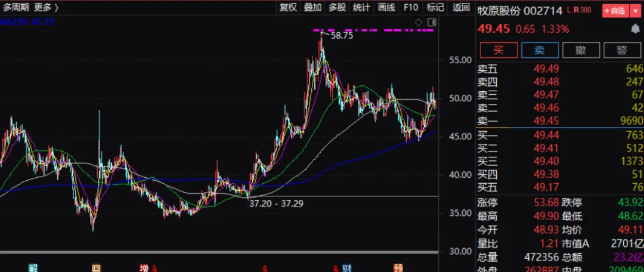Click the 55.00 price axis label
This screenshot has height=272, width=644.
(460, 60)
